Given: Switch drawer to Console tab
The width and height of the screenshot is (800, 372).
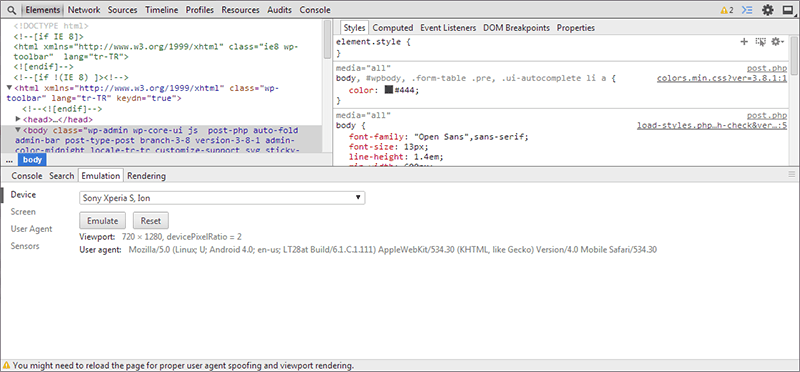Looking at the screenshot, I should 27,176.
